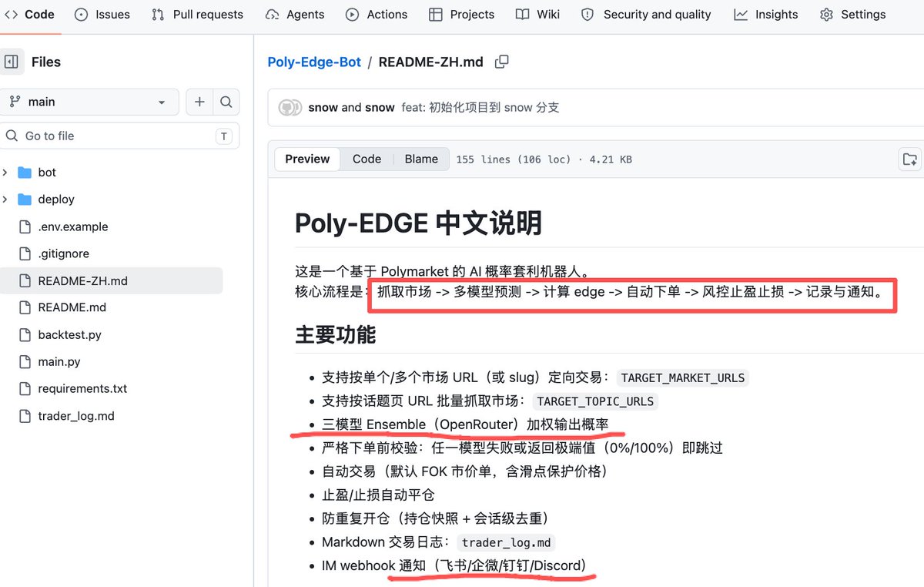Viewport: 924px width, 587px height.
Task: Open .gitignore file
Action: click(x=64, y=253)
